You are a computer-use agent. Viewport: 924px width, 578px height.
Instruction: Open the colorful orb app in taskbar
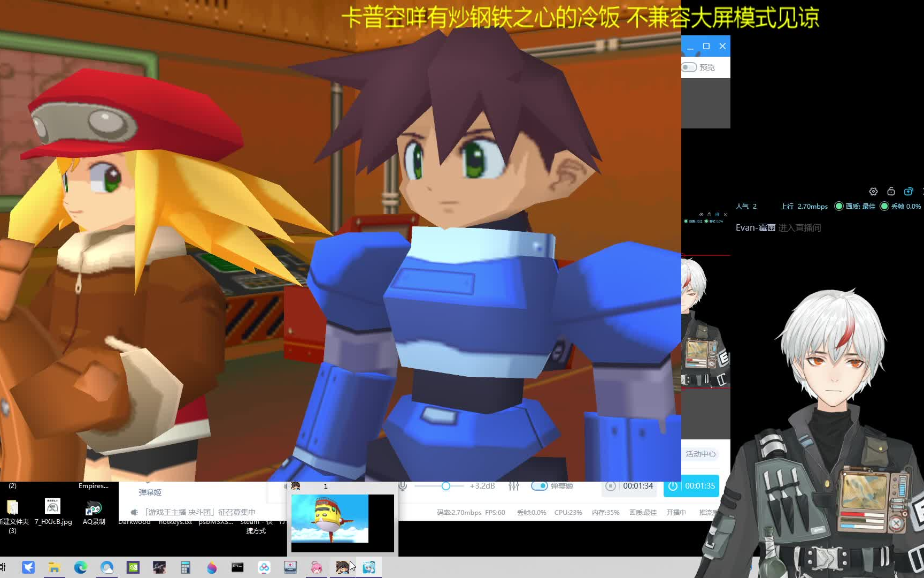(x=212, y=567)
